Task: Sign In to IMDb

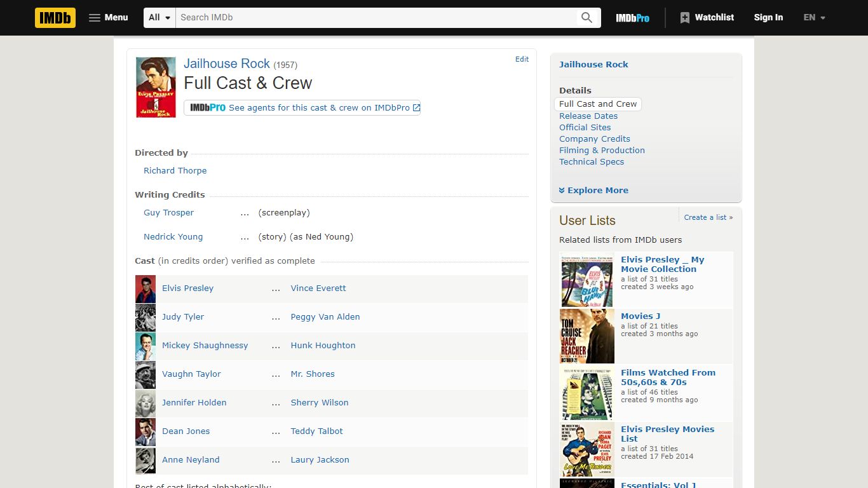Action: coord(768,18)
